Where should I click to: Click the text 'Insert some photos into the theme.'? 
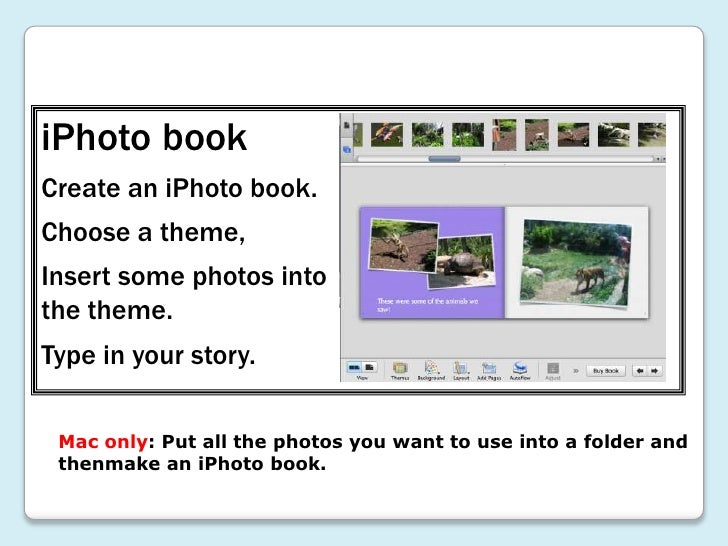click(184, 293)
